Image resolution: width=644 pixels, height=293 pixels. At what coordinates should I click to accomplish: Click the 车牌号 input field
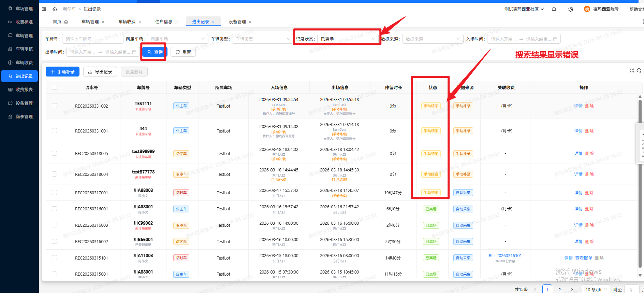(92, 39)
